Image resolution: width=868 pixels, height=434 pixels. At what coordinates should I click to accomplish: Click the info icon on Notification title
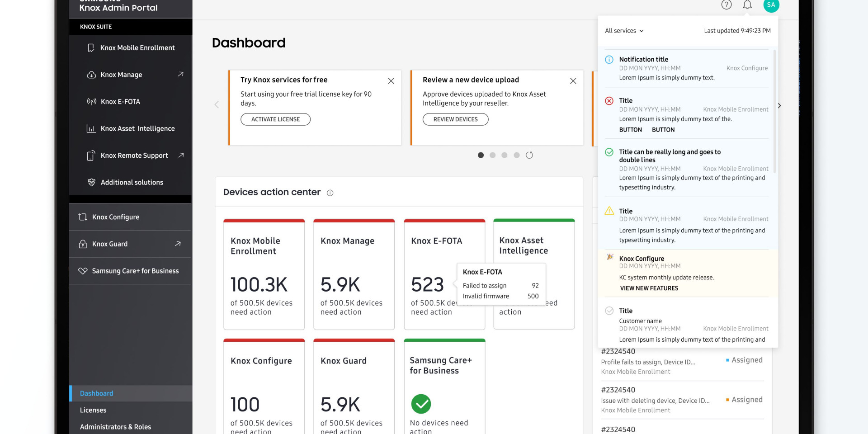pos(609,60)
